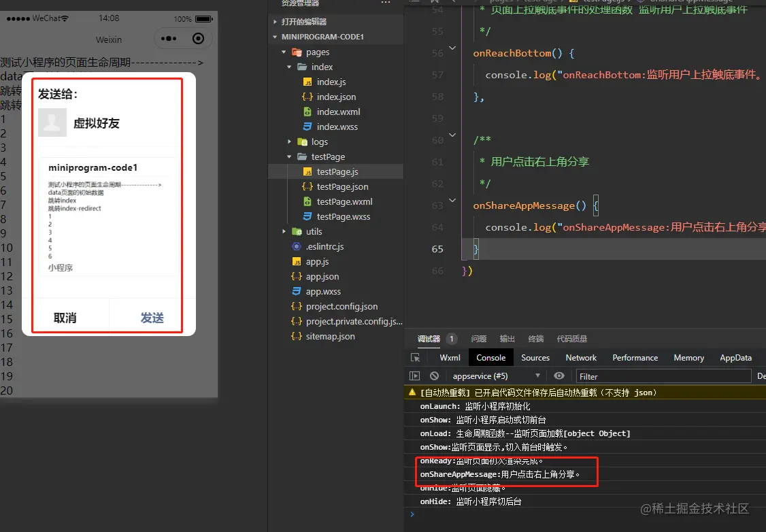The image size is (766, 532).
Task: Clear the console with the ban icon
Action: pos(434,376)
